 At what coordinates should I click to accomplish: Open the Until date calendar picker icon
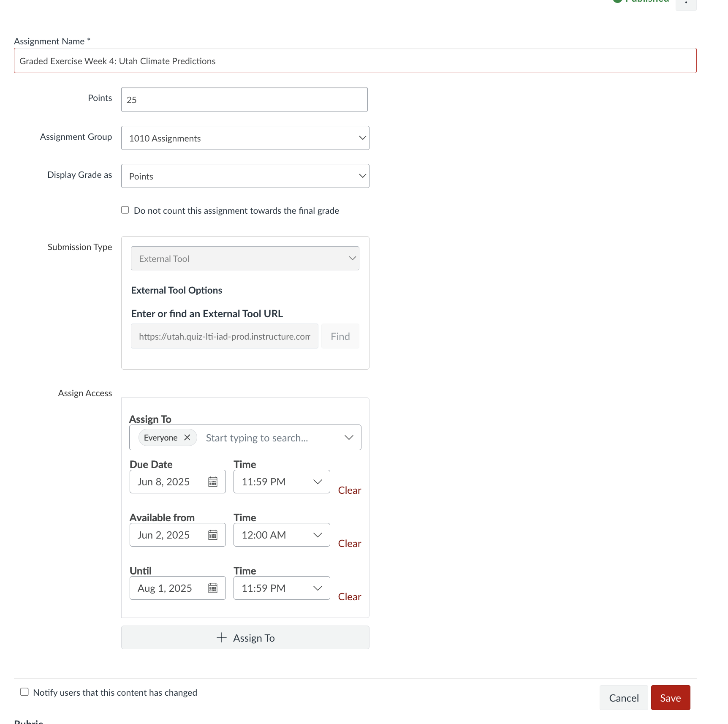(x=213, y=588)
